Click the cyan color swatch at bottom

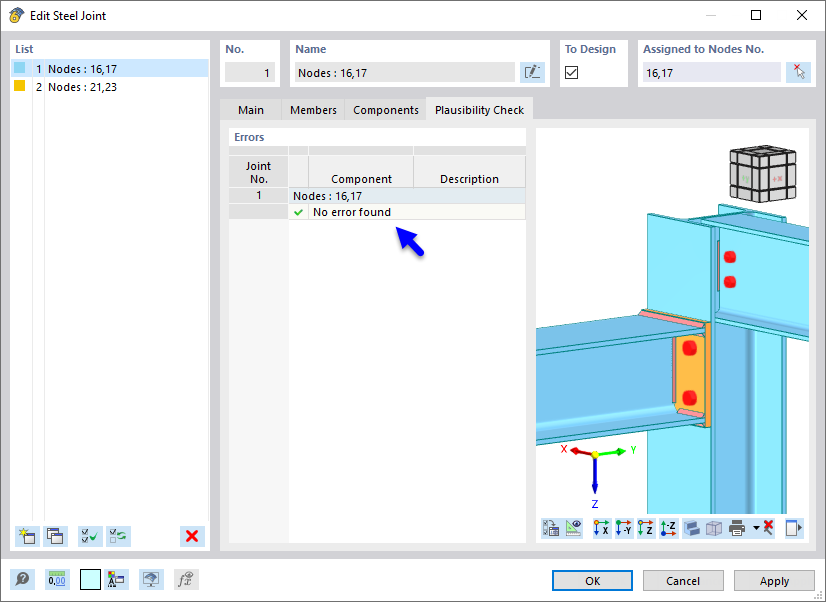click(90, 579)
